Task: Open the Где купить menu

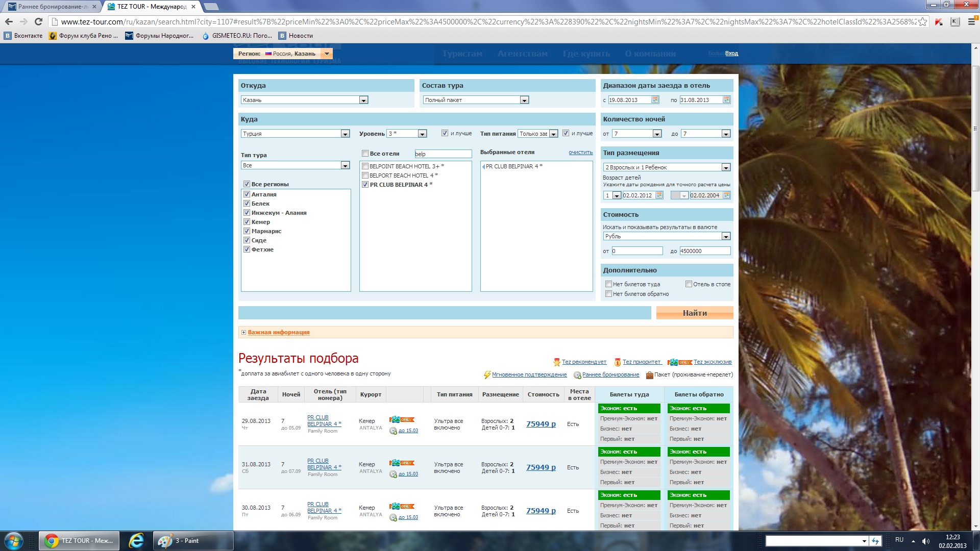Action: [586, 54]
